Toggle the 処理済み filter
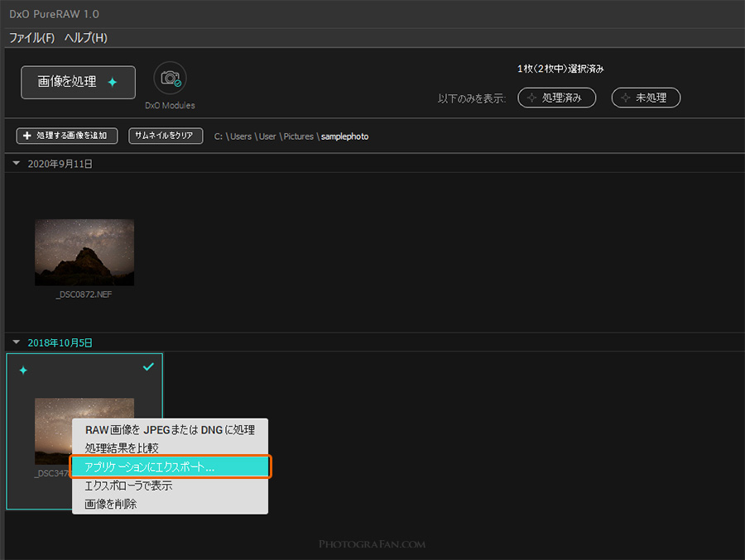This screenshot has width=745, height=560. point(556,98)
